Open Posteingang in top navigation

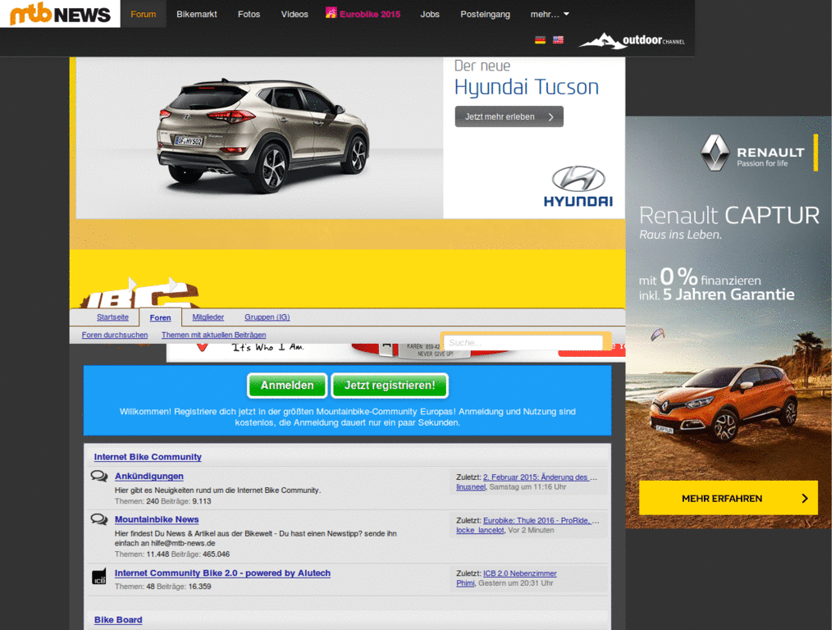pos(485,15)
